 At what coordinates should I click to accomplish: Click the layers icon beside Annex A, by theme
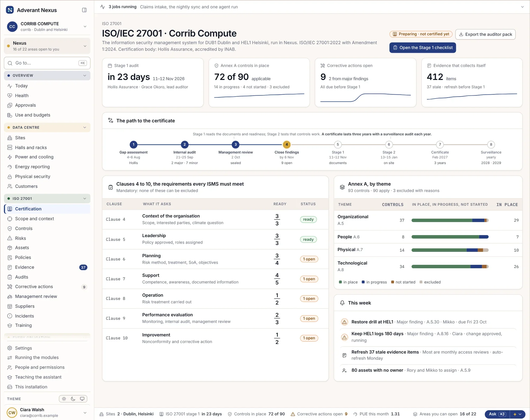click(x=342, y=187)
